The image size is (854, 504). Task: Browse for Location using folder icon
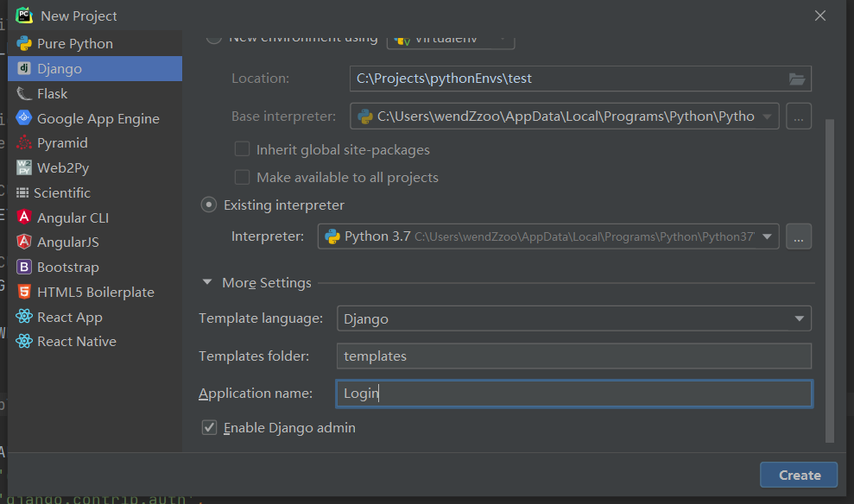click(x=797, y=79)
